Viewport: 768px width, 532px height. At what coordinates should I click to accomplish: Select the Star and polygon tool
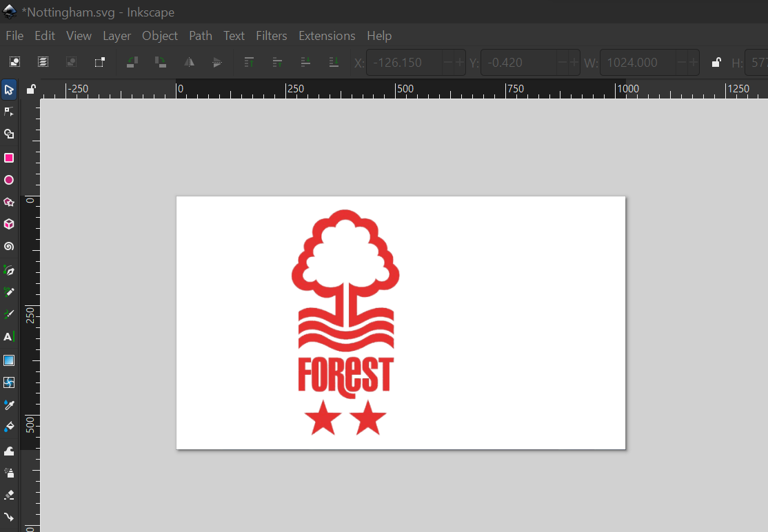click(x=9, y=202)
